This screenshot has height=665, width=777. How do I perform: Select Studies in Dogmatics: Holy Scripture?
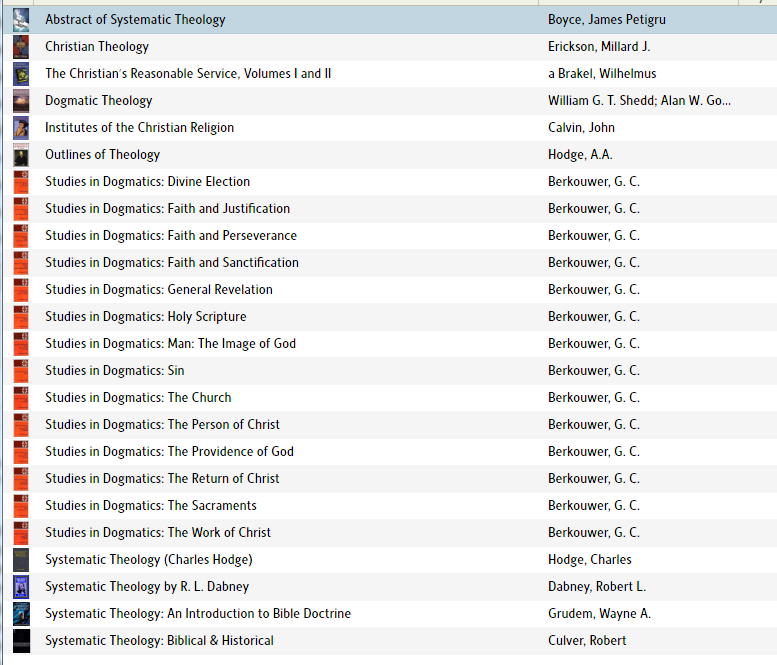pyautogui.click(x=146, y=317)
